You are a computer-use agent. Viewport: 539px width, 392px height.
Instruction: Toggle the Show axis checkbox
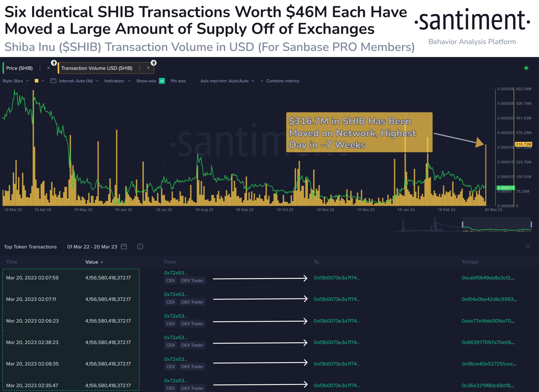coord(162,81)
